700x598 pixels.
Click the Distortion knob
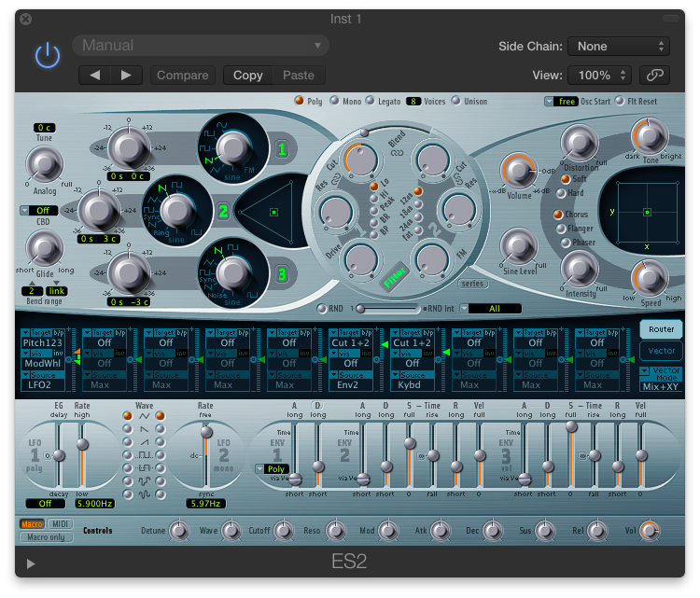click(x=580, y=144)
